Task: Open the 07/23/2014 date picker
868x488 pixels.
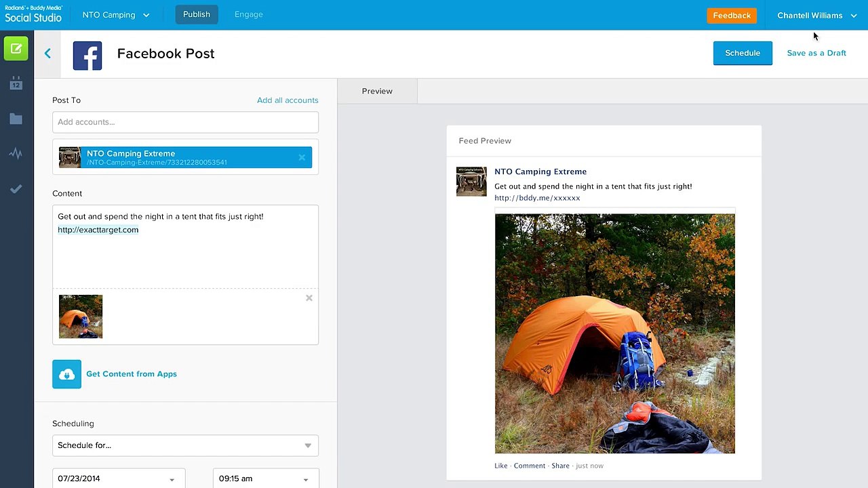Action: point(118,479)
